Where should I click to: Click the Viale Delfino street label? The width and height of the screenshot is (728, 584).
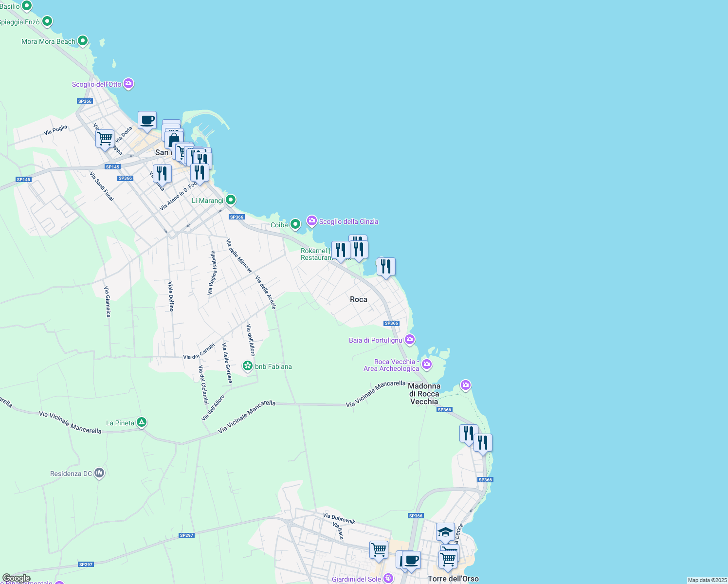coord(171,296)
